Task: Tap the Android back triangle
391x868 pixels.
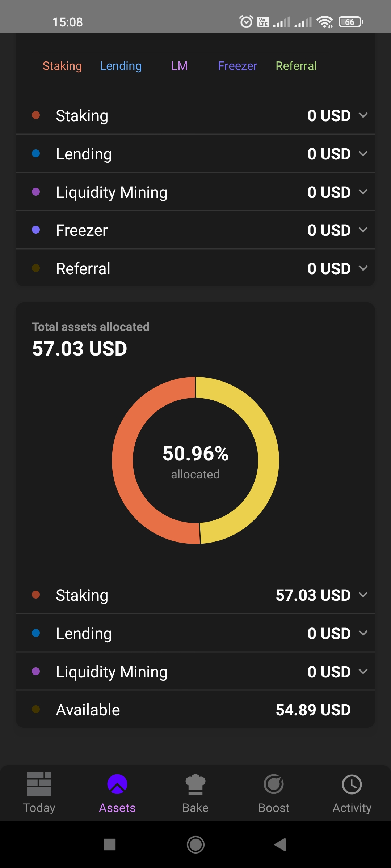Action: (x=281, y=844)
